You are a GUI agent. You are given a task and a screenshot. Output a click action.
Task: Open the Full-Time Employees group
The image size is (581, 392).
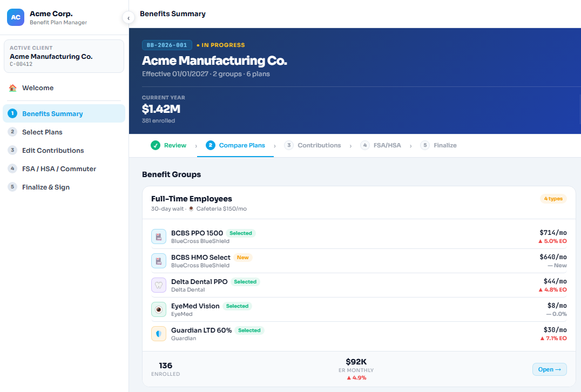(550, 369)
